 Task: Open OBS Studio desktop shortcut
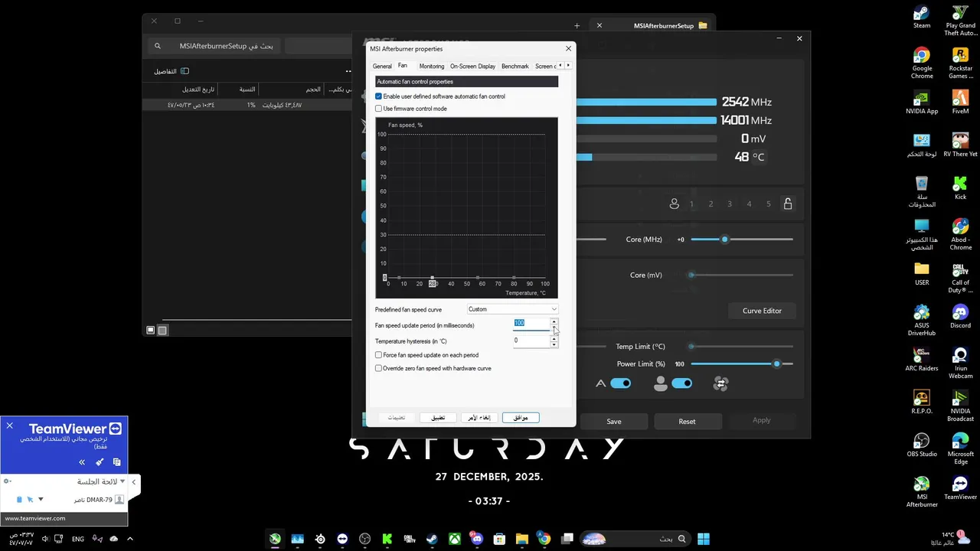[922, 445]
